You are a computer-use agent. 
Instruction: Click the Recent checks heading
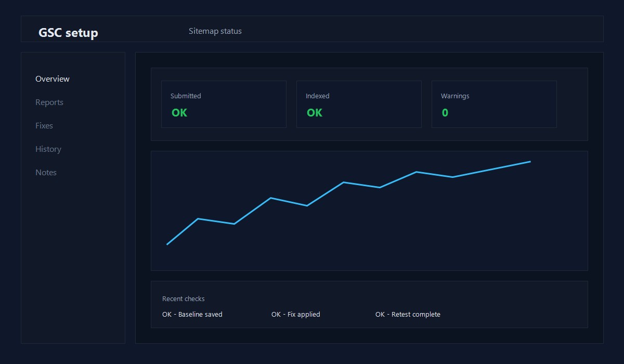pos(184,298)
